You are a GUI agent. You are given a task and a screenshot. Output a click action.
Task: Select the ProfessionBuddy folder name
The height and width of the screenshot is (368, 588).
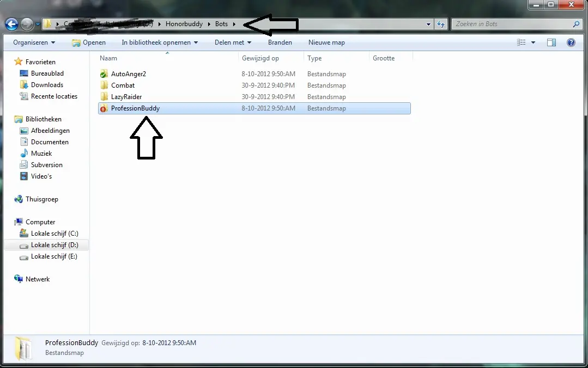[135, 108]
